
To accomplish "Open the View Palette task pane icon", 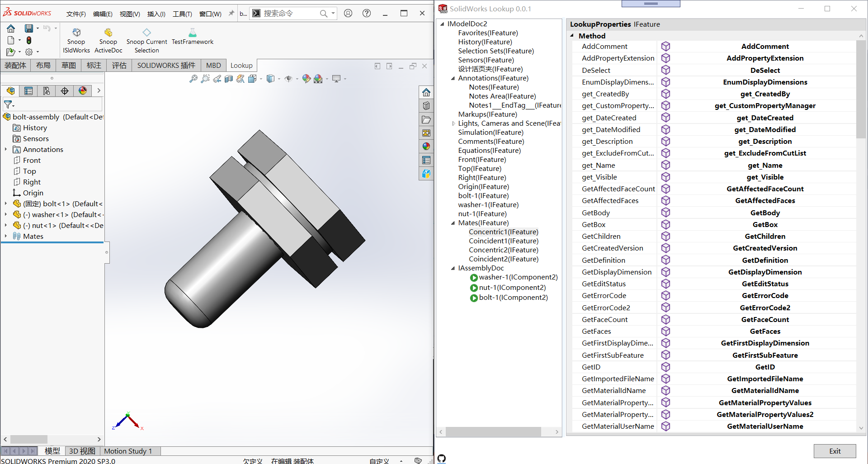I will click(426, 133).
